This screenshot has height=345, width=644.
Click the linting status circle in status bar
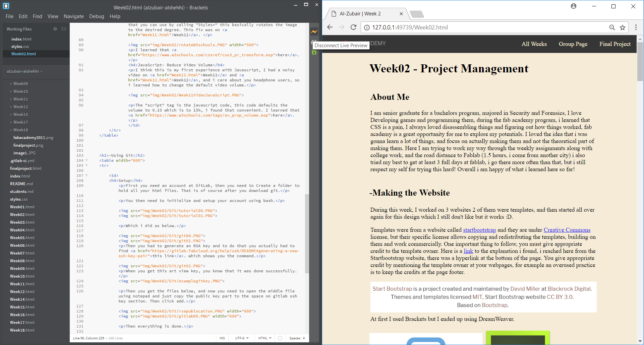pyautogui.click(x=280, y=338)
